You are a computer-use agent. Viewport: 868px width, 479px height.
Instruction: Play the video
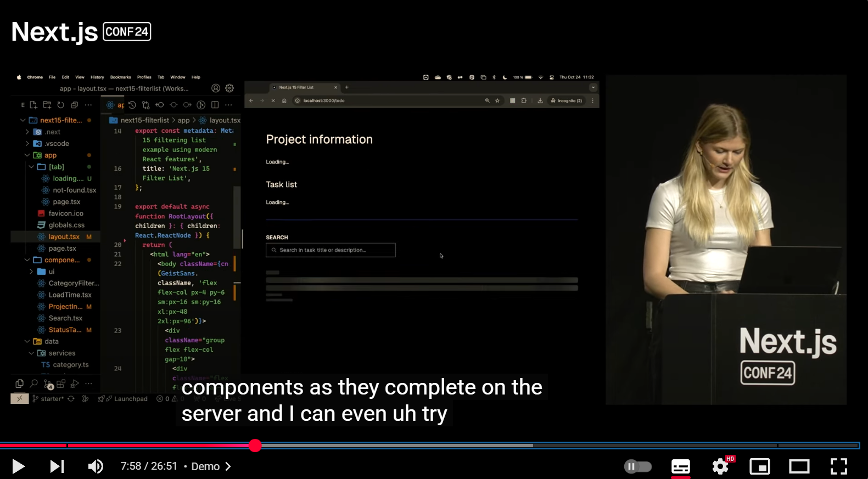click(x=18, y=466)
